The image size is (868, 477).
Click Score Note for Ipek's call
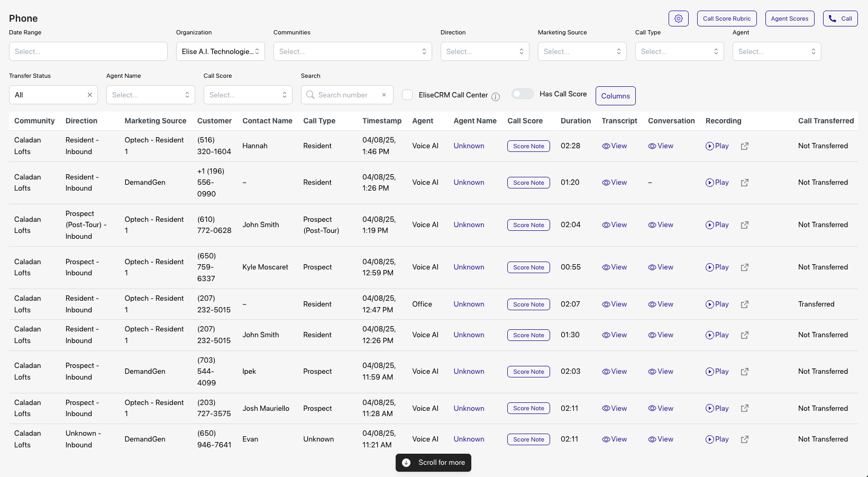point(528,372)
